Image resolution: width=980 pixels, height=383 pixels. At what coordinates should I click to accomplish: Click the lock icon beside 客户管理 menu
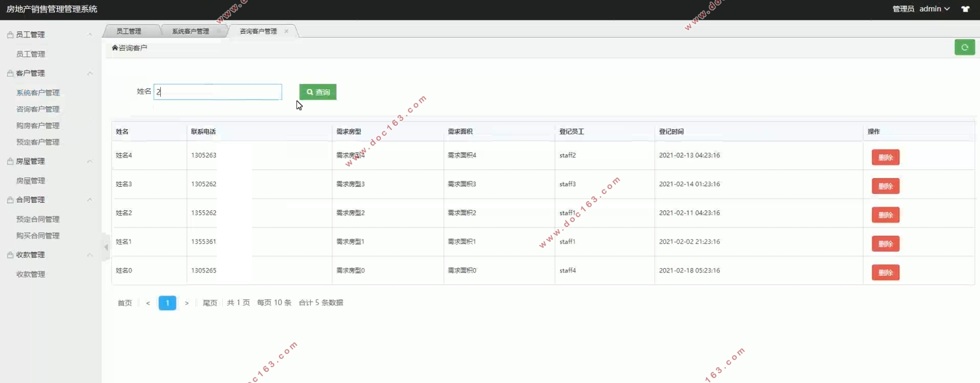(x=10, y=73)
